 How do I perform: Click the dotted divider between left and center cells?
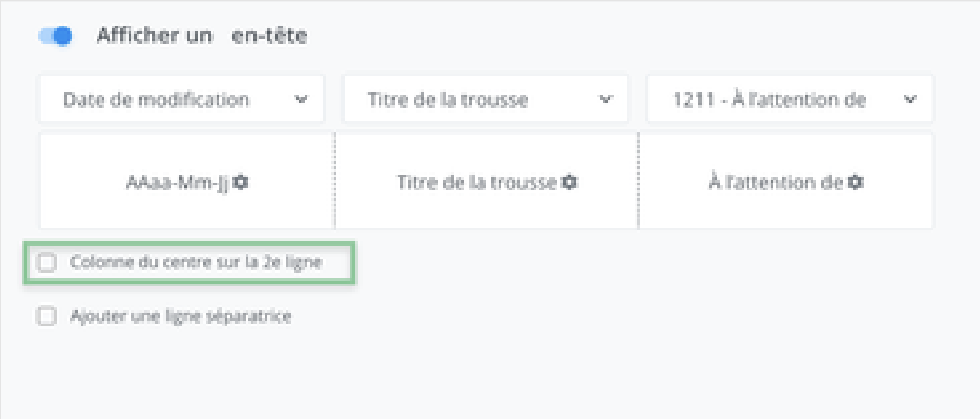coord(335,181)
